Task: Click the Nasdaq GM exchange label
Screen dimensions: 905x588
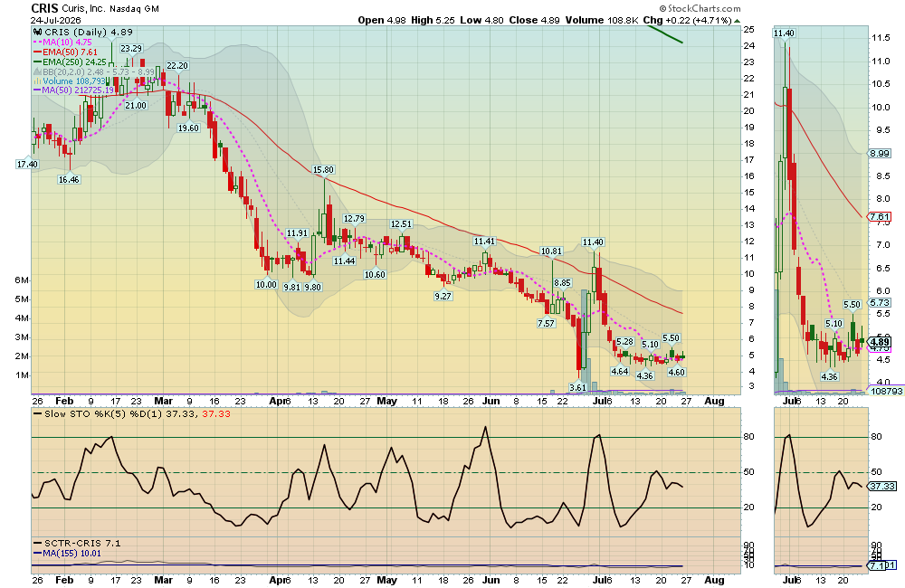Action: pyautogui.click(x=134, y=9)
